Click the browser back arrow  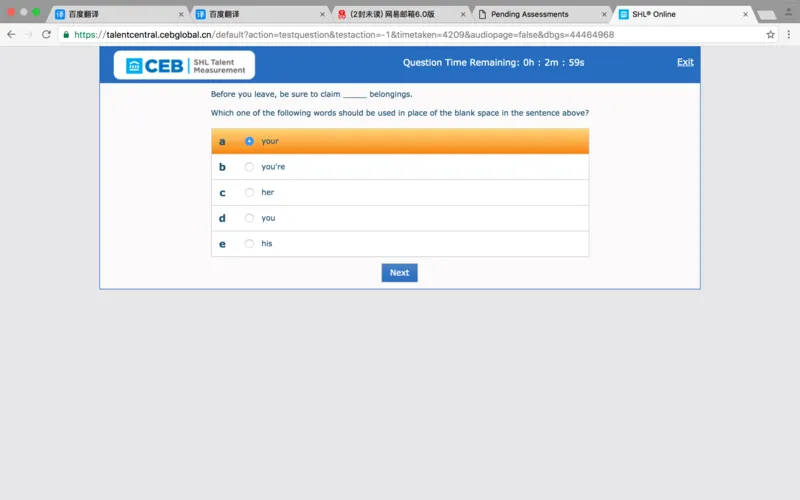pyautogui.click(x=11, y=34)
